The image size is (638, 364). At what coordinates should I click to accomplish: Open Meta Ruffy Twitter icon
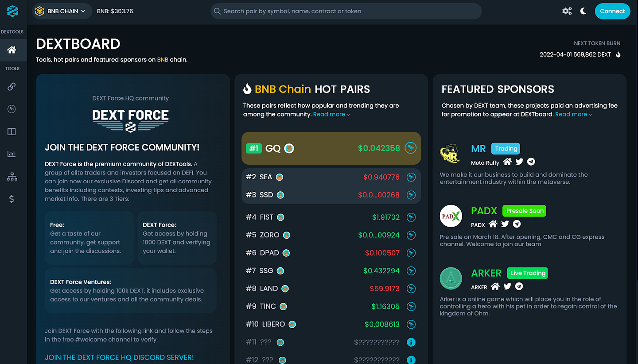pos(520,162)
